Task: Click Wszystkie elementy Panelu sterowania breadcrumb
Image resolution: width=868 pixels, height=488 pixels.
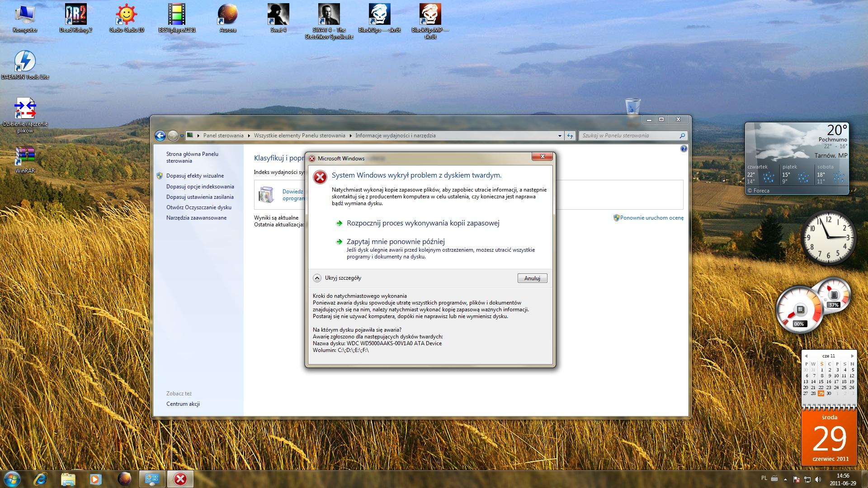Action: click(x=299, y=136)
